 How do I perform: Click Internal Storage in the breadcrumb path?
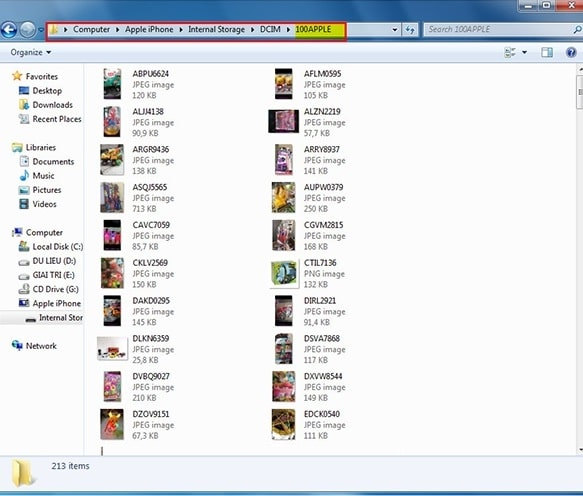pos(216,29)
